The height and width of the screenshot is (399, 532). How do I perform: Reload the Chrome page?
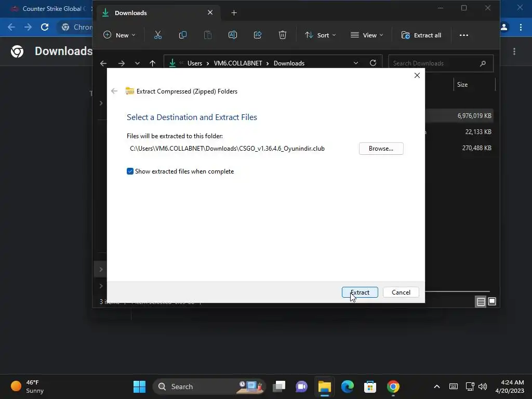coord(45,27)
